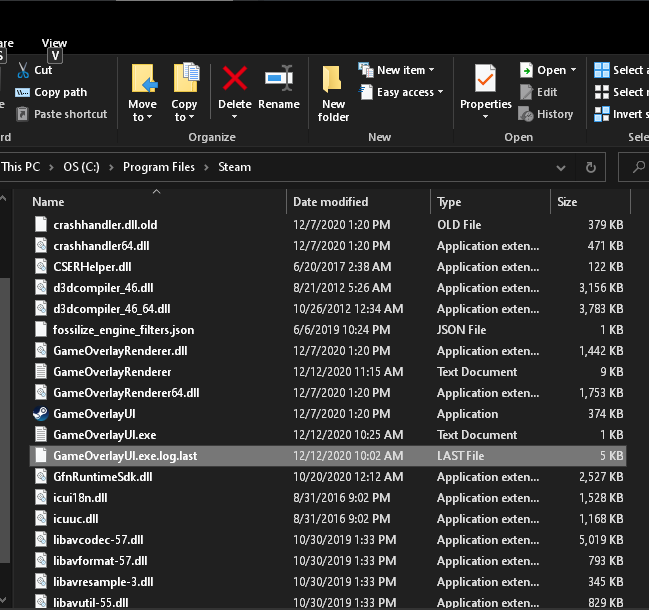Click the Copy path label
The width and height of the screenshot is (649, 610).
tap(60, 92)
